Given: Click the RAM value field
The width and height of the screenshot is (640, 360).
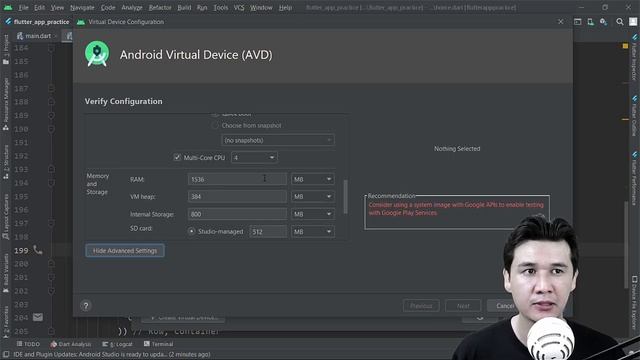Looking at the screenshot, I should pyautogui.click(x=237, y=179).
